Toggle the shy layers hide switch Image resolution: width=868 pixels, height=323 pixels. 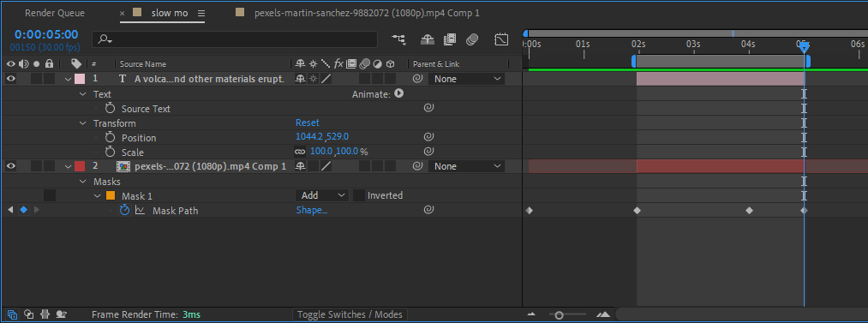pos(428,39)
